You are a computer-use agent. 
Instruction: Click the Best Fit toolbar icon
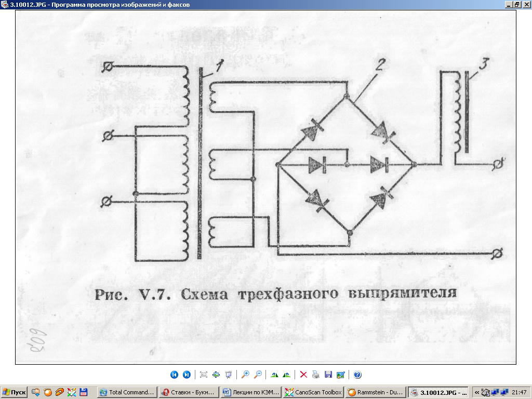pos(204,375)
